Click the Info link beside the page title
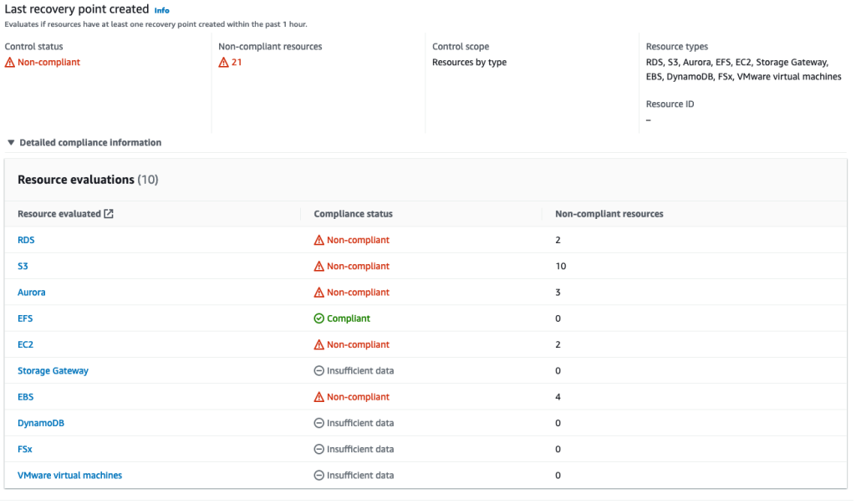 point(161,10)
